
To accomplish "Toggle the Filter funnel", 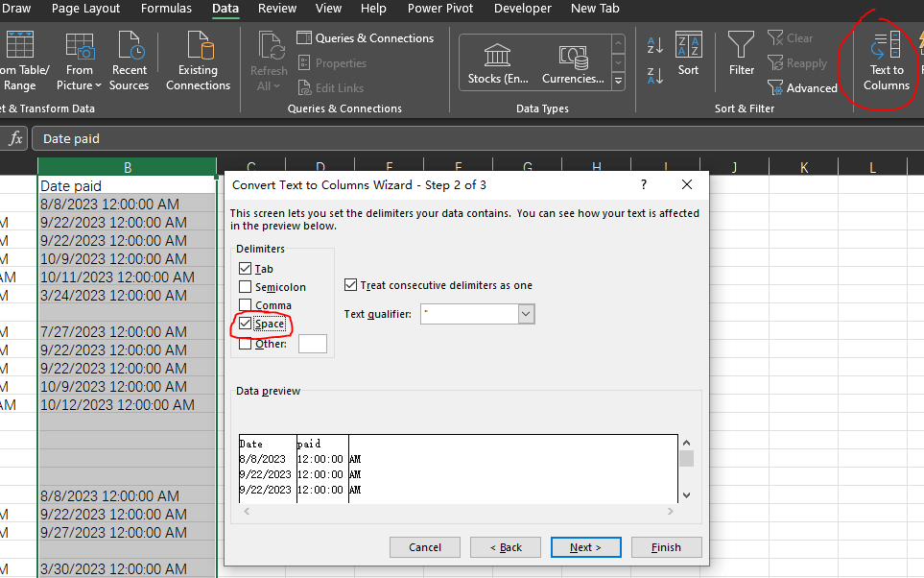I will click(x=742, y=55).
